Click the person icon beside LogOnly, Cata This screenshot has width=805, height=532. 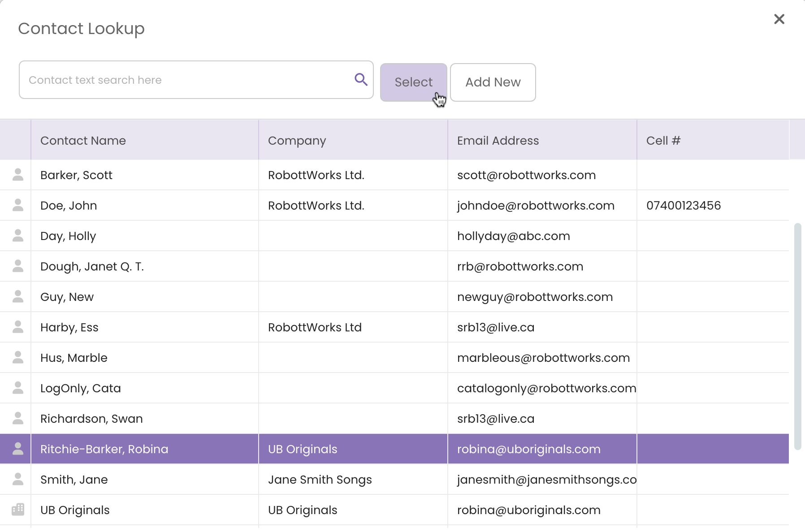coord(18,388)
